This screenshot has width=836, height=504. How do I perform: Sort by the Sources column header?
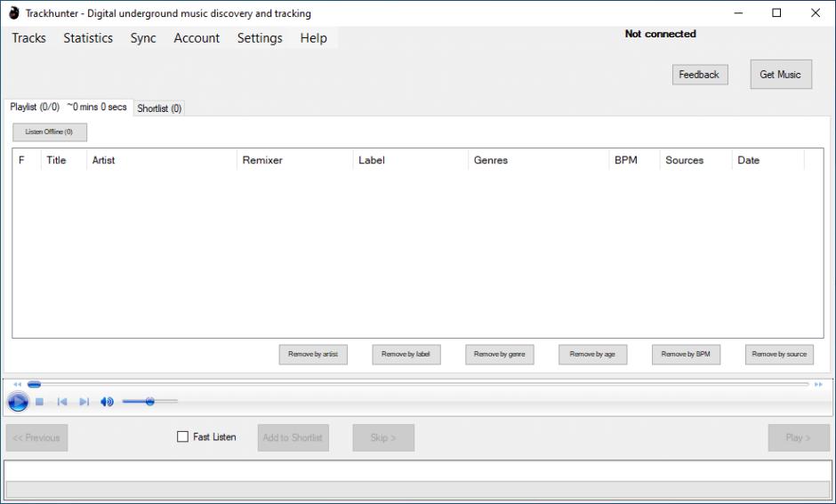(695, 160)
